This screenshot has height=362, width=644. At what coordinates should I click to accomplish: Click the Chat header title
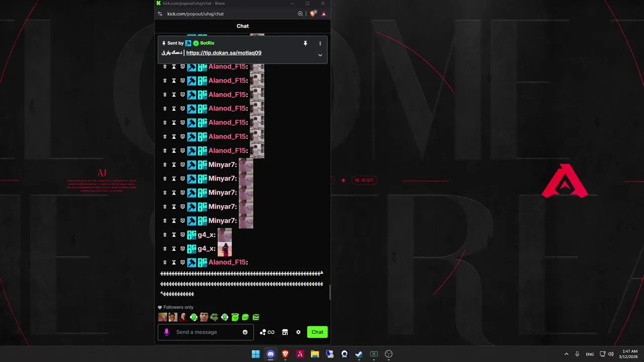coord(243,26)
